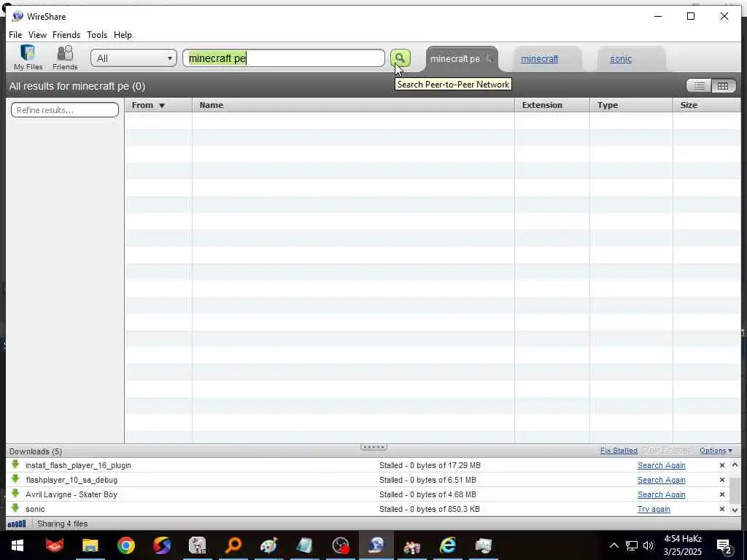Click the downloads panel divider grip handle

point(374,447)
